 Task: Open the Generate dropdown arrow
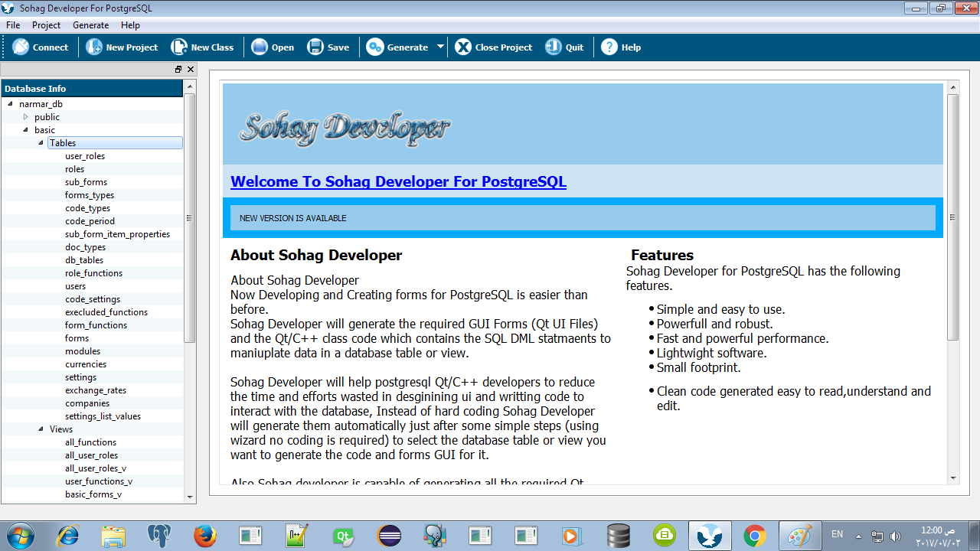pyautogui.click(x=440, y=47)
